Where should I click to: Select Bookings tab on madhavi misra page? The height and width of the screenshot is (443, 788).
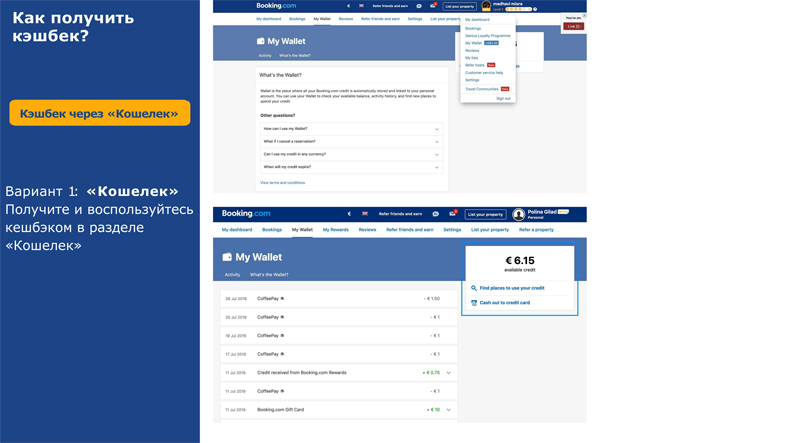click(297, 19)
